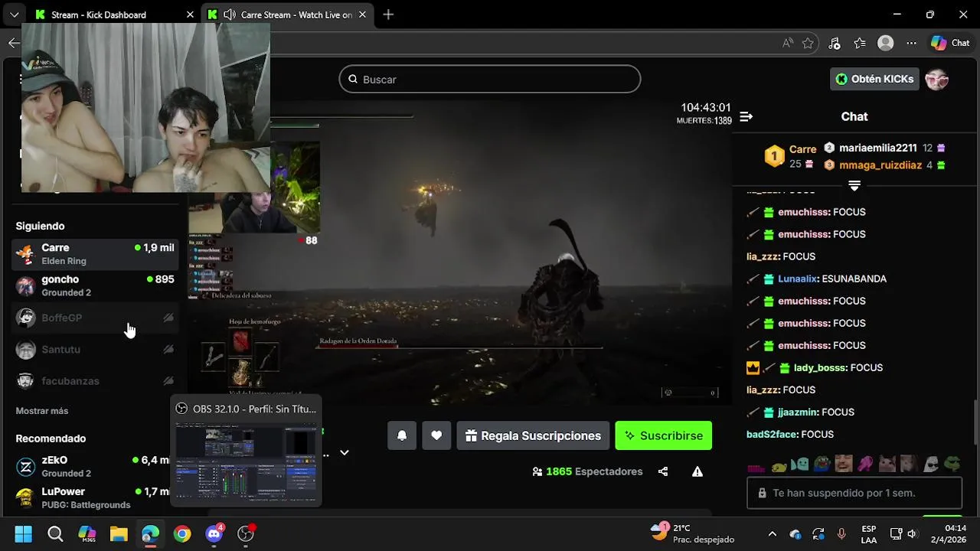Expand the gift leaderboard below Carre

(854, 186)
